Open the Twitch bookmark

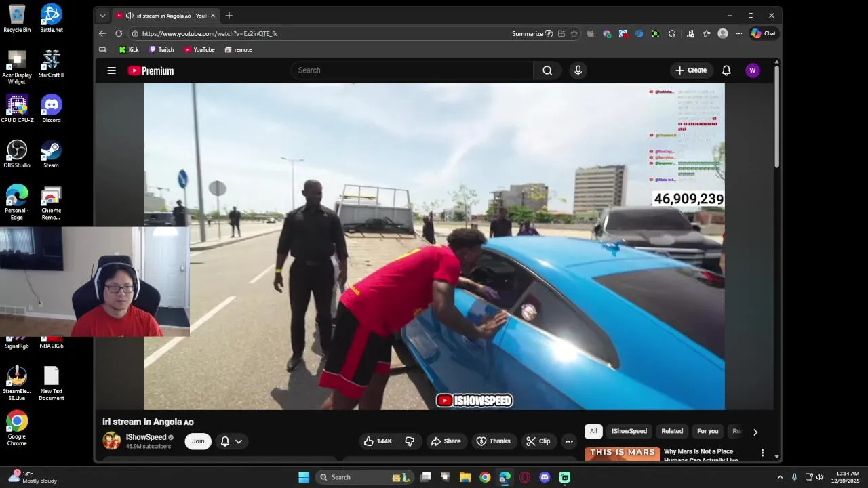(x=161, y=49)
